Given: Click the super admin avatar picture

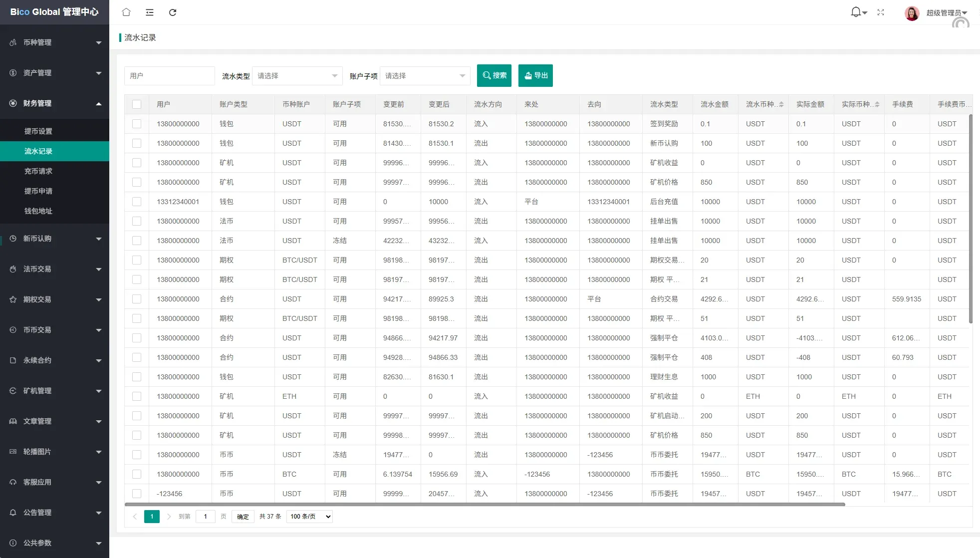Looking at the screenshot, I should (x=912, y=13).
